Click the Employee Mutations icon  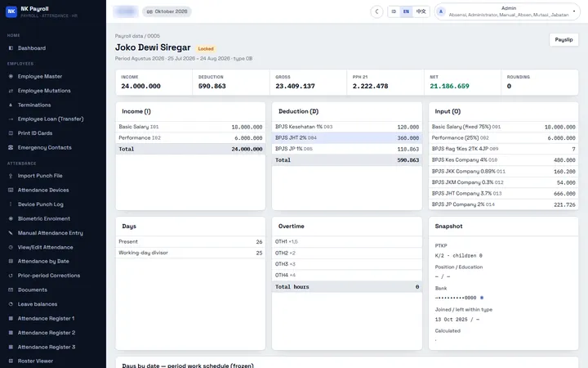click(11, 91)
